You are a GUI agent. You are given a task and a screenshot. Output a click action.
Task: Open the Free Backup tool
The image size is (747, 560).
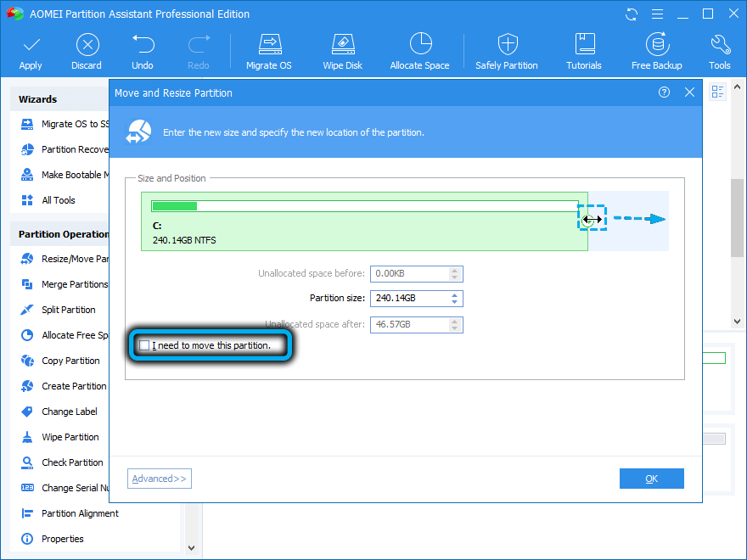click(656, 45)
